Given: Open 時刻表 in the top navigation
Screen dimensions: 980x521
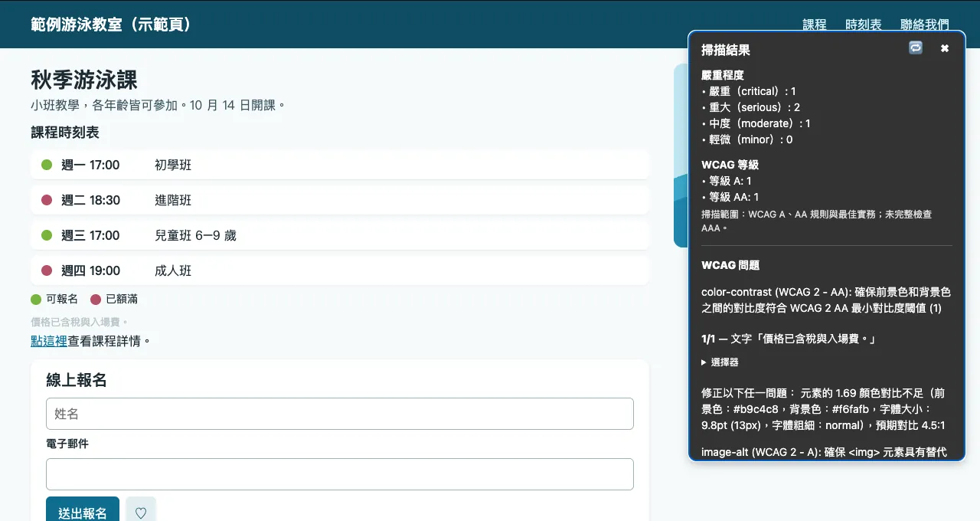Looking at the screenshot, I should (864, 25).
